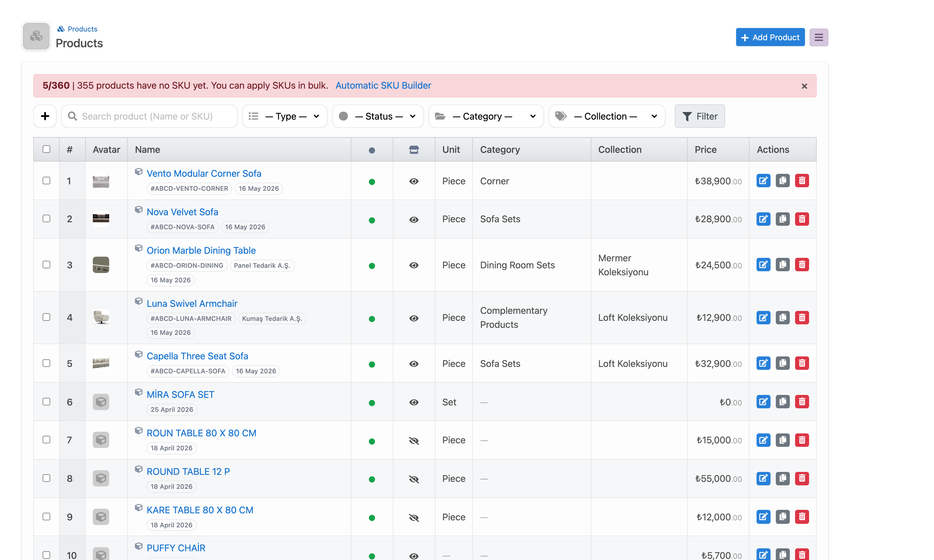
Task: Duplicate the Vento Modular Corner Sofa product
Action: coord(782,181)
